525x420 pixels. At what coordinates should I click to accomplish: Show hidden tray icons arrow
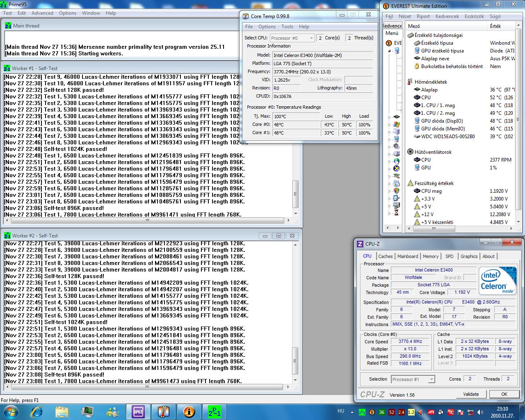point(352,412)
